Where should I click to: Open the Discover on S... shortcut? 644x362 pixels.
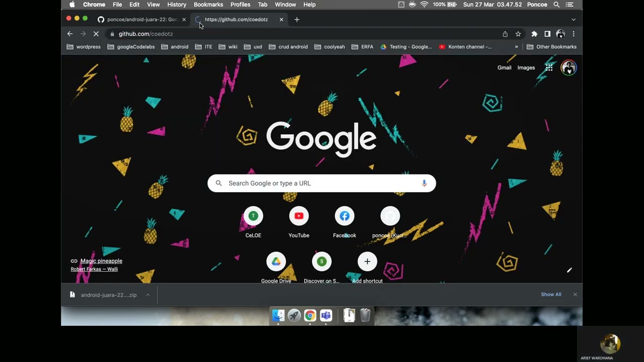[321, 267]
